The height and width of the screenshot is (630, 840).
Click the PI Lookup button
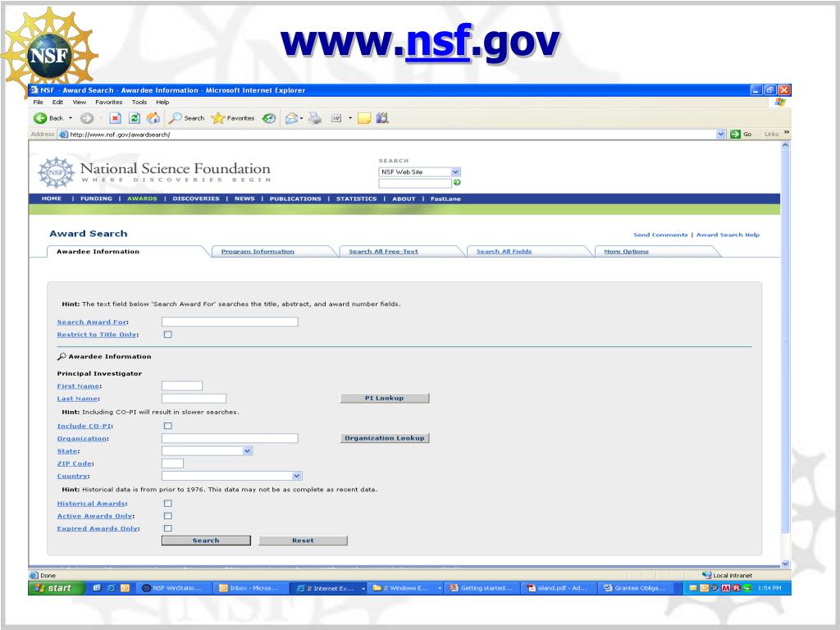tap(385, 398)
